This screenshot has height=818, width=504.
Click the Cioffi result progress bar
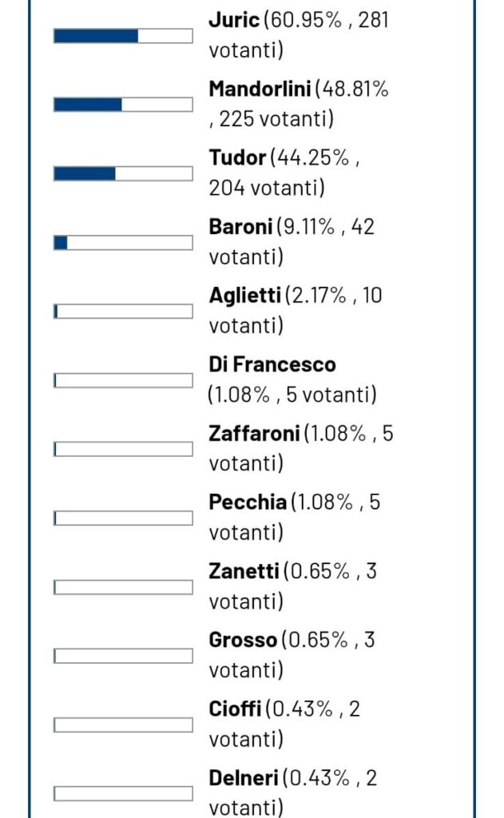[x=123, y=725]
